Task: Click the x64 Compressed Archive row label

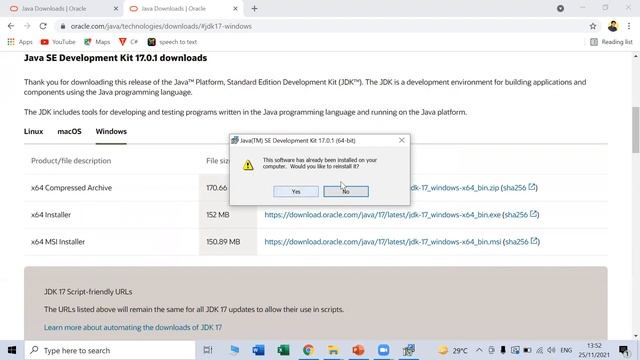Action: coord(71,188)
